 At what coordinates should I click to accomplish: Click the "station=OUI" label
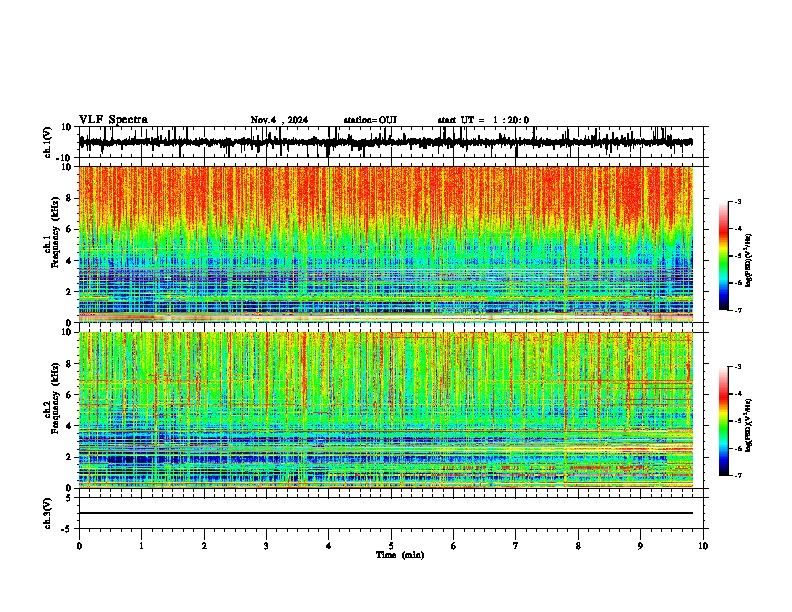370,120
